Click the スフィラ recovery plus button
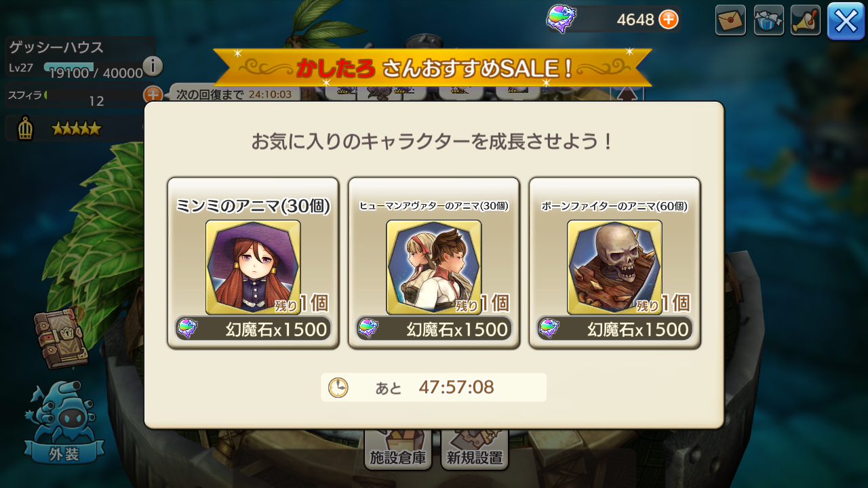Viewport: 868px width, 488px height. [x=151, y=95]
